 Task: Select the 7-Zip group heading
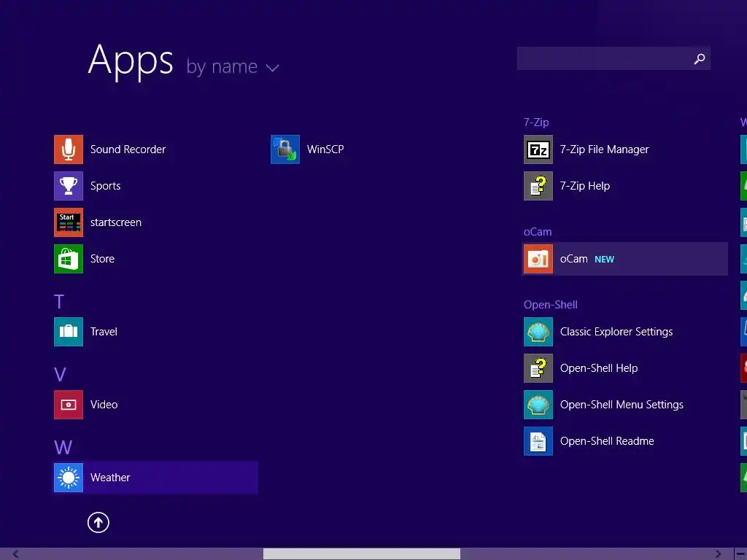[536, 122]
